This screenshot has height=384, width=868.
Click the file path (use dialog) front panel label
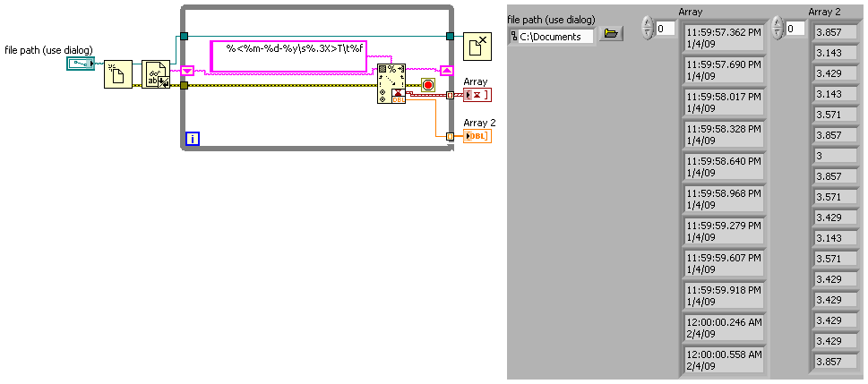click(551, 20)
